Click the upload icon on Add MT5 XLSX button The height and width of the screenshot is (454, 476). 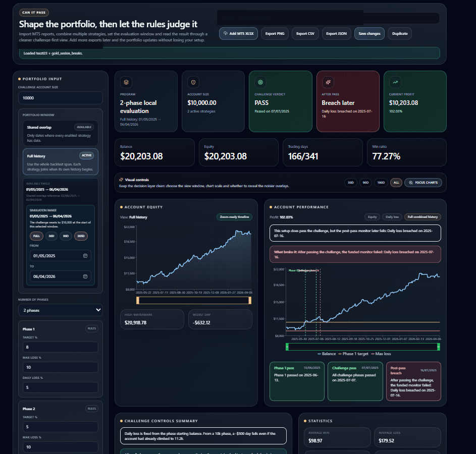[225, 33]
